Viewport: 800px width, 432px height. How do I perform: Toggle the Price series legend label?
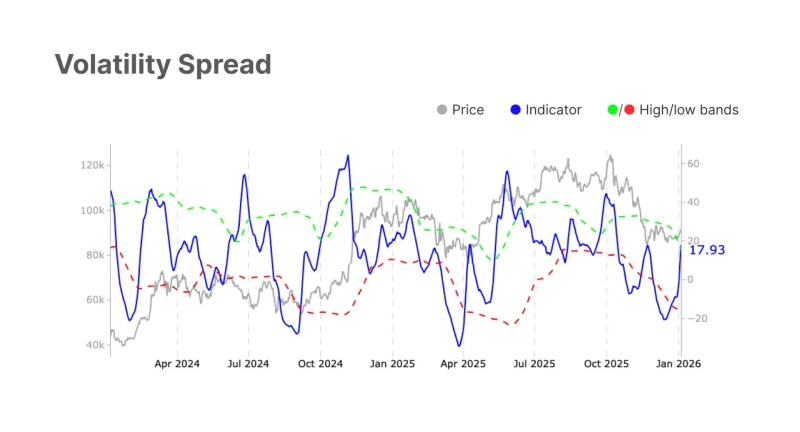point(468,109)
